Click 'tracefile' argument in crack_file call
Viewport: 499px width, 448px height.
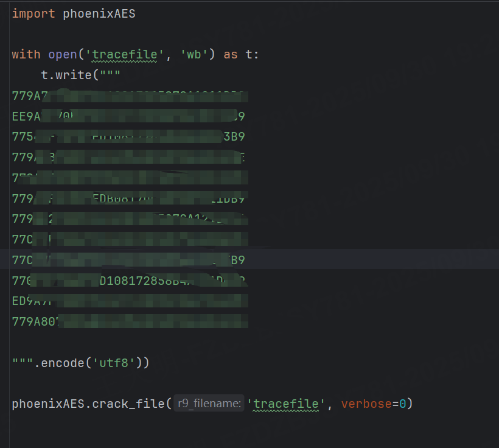[x=286, y=404]
